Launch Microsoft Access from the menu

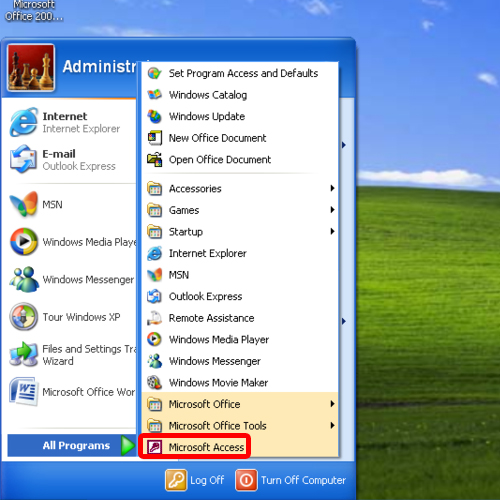click(240, 447)
